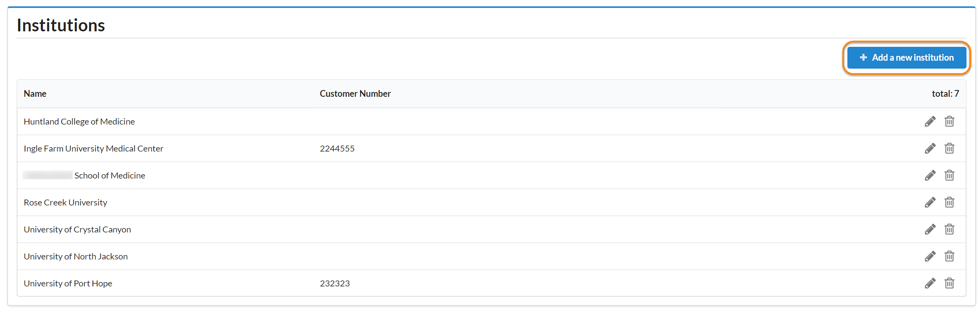
Task: Click the Customer Number column header
Action: [x=355, y=94]
